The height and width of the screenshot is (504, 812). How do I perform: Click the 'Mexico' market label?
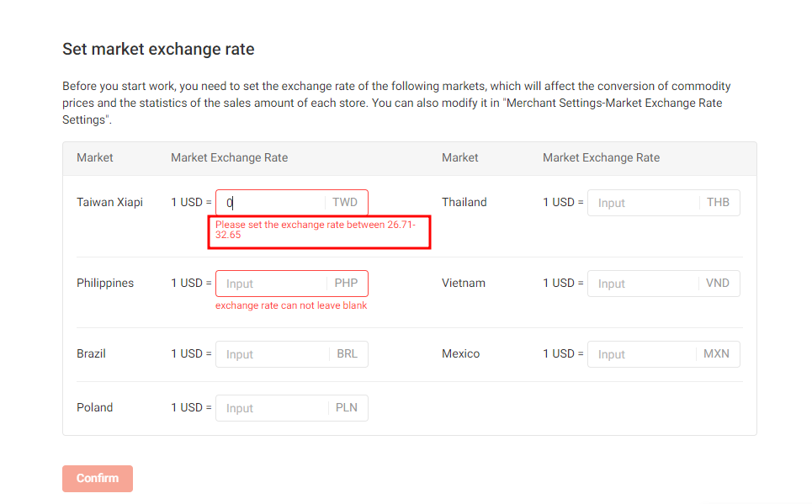(x=461, y=353)
